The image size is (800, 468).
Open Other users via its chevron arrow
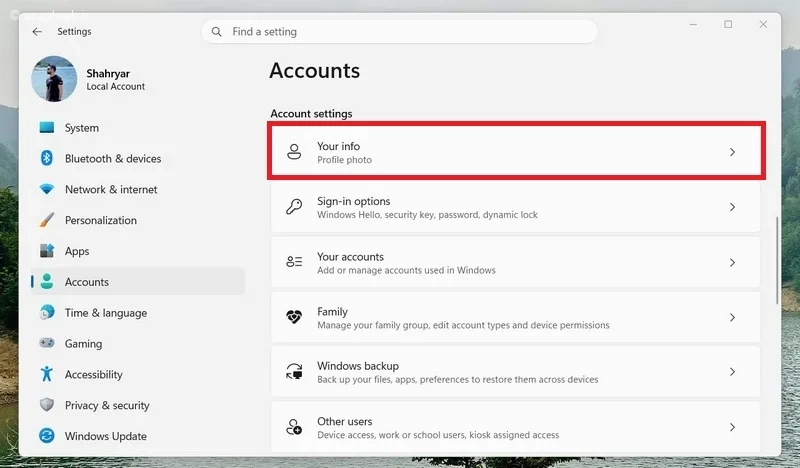732,427
